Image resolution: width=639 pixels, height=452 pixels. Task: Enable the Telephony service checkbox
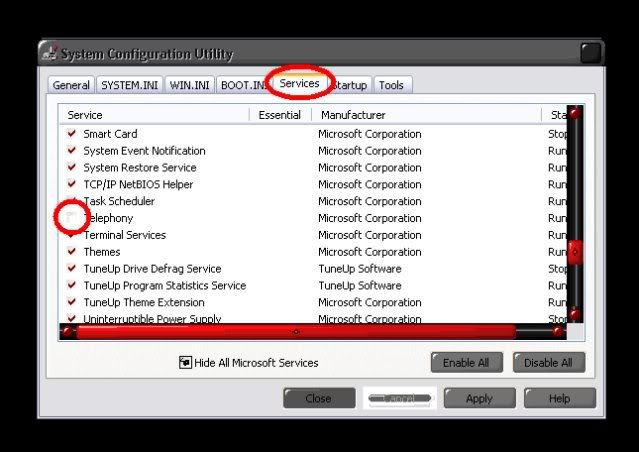coord(71,218)
